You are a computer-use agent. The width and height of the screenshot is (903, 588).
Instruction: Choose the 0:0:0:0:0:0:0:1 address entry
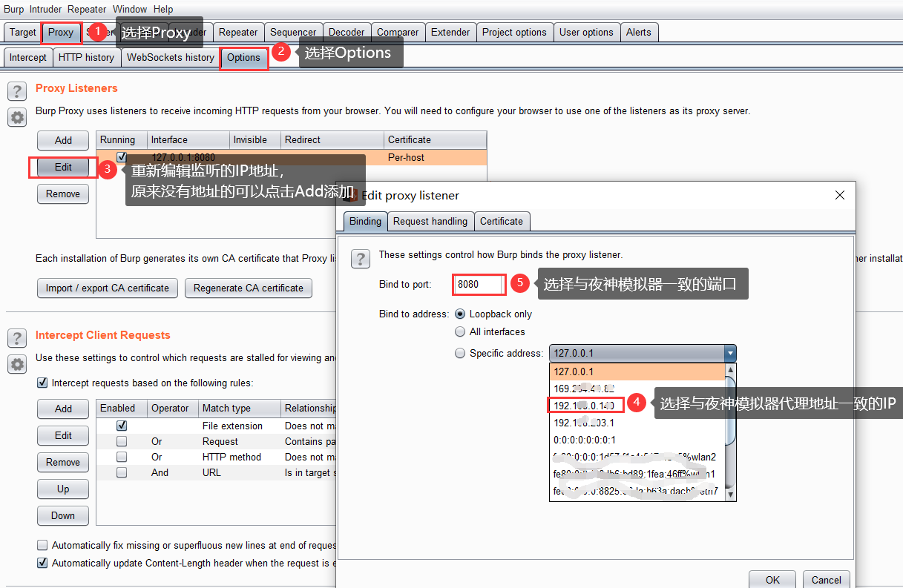coord(637,440)
